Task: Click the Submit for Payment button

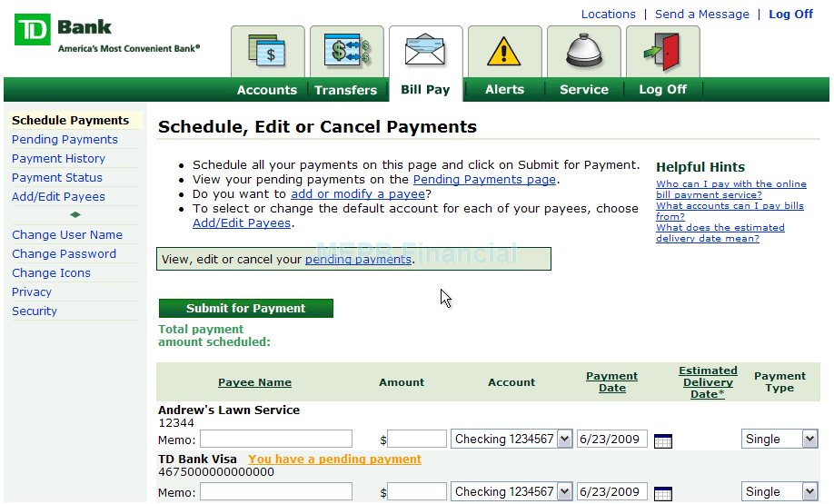Action: 245,309
